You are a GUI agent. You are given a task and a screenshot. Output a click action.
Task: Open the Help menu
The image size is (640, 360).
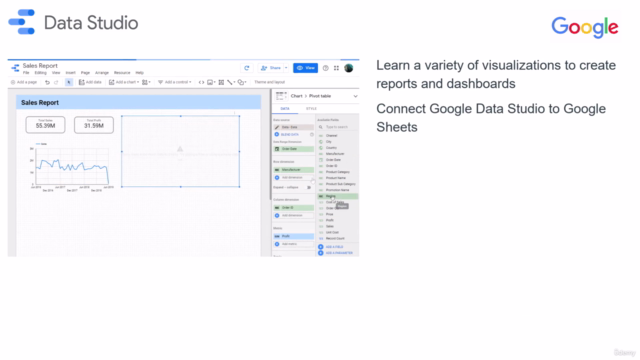[x=140, y=73]
